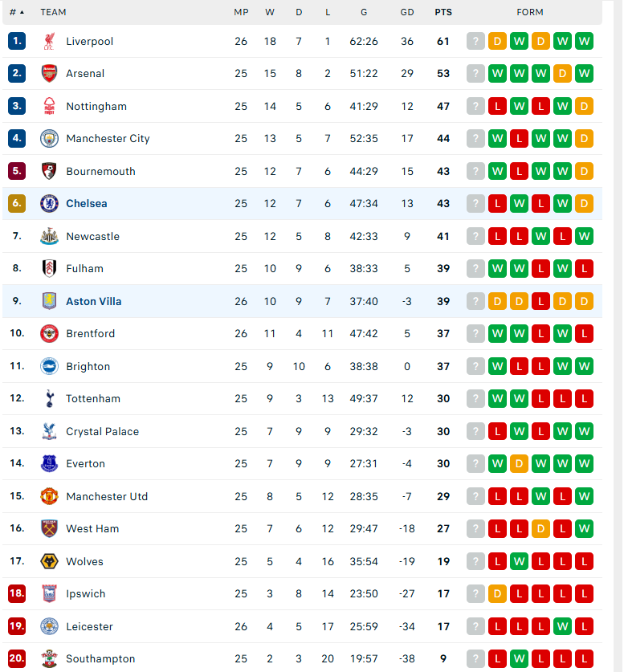Sort standings by GD column header

407,12
